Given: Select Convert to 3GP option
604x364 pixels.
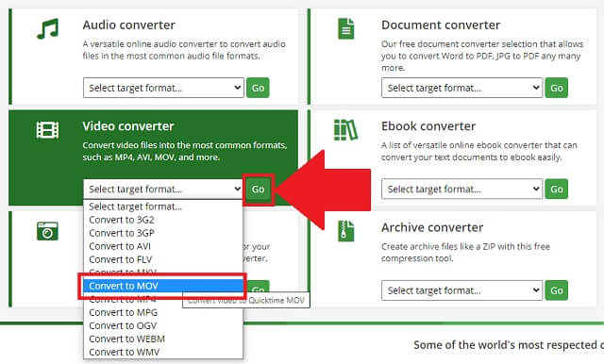Looking at the screenshot, I should (x=163, y=233).
